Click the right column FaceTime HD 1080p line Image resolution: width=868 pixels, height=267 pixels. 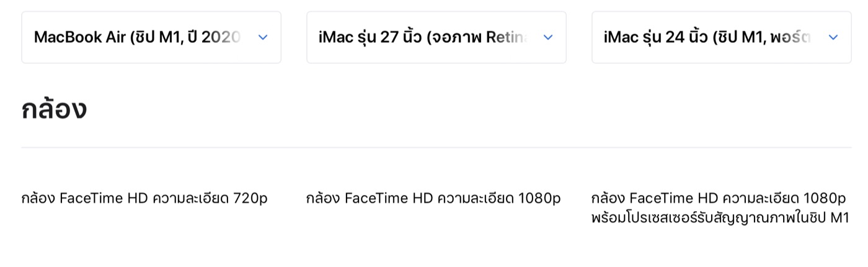point(719,199)
